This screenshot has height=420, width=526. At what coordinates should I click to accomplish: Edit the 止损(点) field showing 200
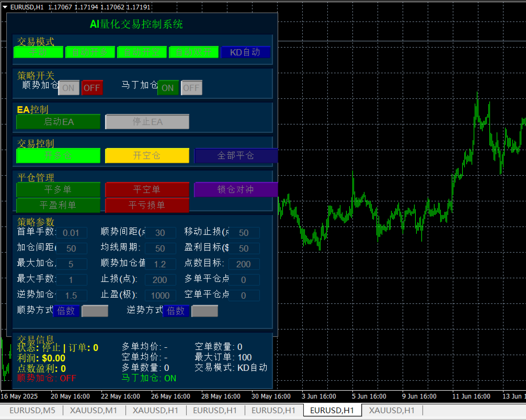[x=161, y=280]
